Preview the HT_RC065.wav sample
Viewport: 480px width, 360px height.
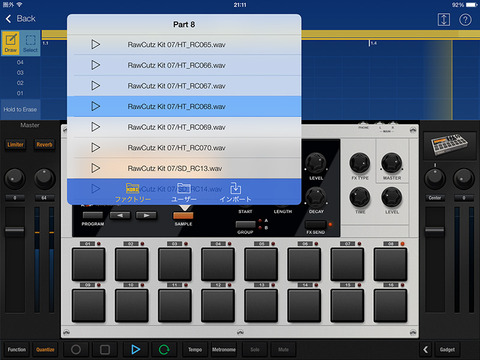(96, 44)
